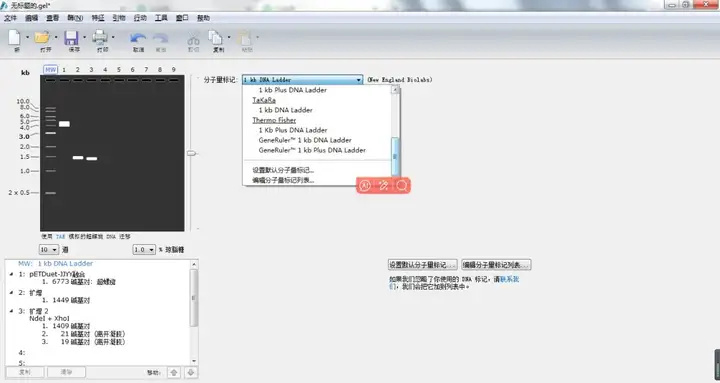
Task: Collapse lane 1 pETDuet entry in the list
Action: tap(11, 274)
